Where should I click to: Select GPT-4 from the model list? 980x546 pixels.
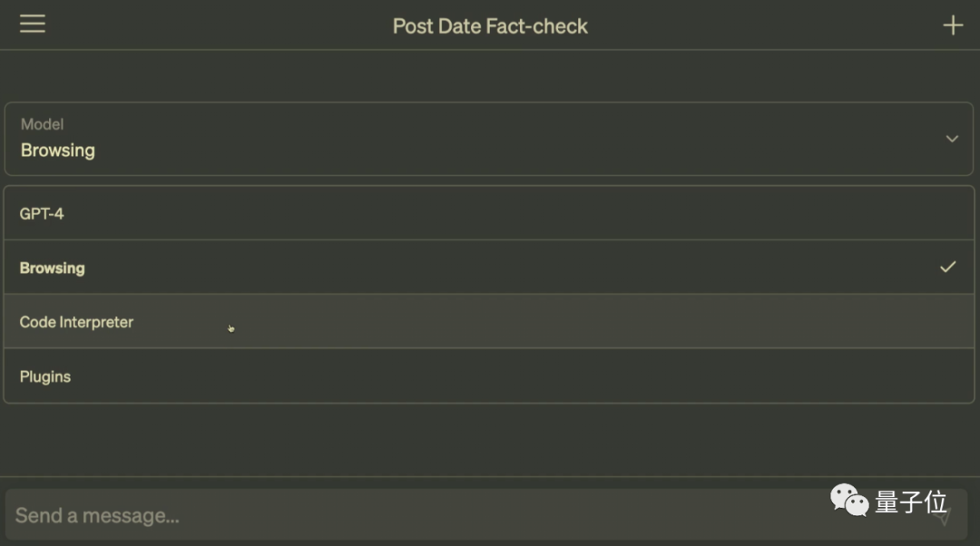point(489,213)
